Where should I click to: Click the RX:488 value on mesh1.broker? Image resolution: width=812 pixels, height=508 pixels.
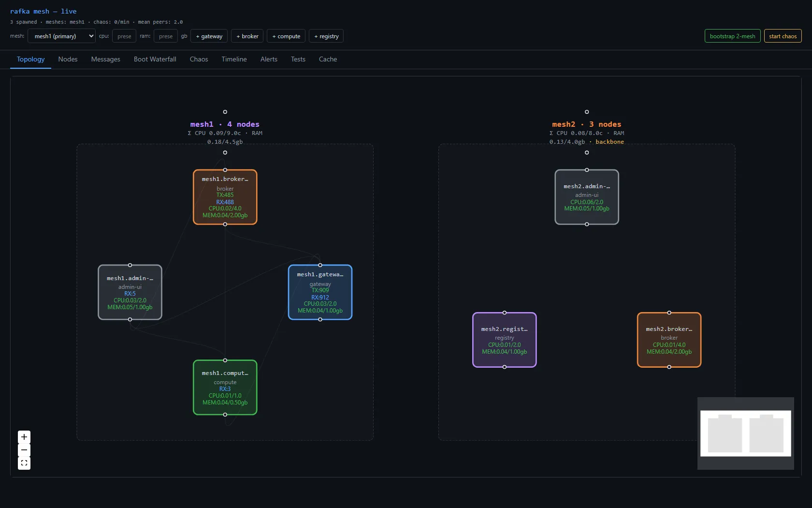pos(225,202)
